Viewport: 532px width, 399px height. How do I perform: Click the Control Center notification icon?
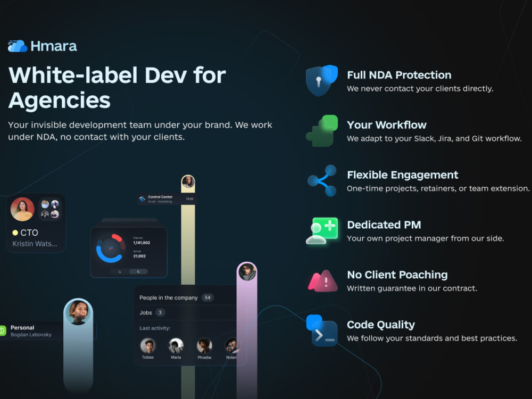142,199
